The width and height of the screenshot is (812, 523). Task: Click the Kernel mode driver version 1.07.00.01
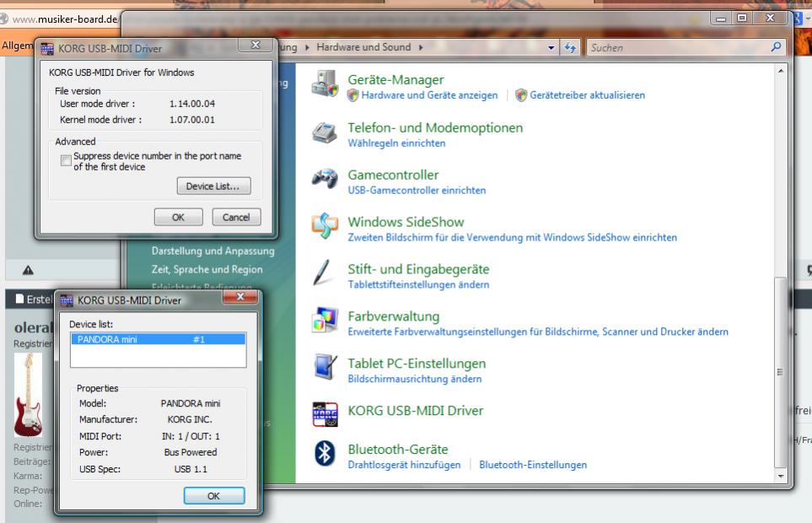tap(192, 120)
